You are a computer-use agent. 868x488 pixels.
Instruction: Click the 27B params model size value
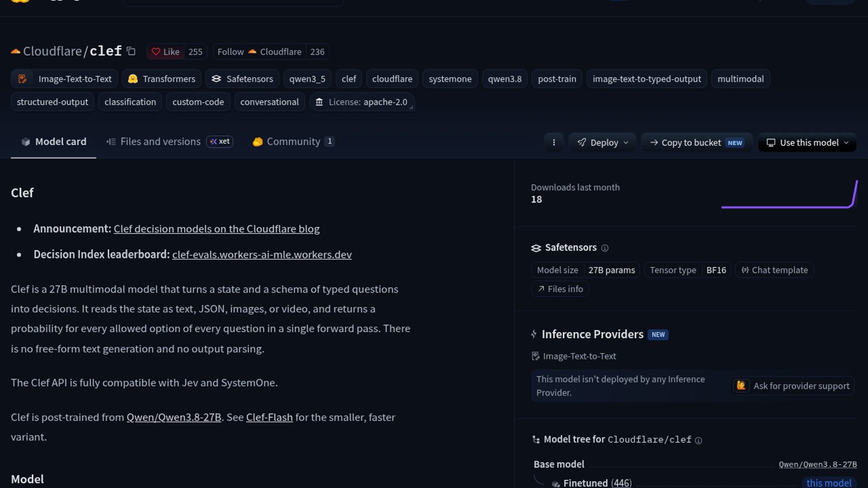point(611,270)
